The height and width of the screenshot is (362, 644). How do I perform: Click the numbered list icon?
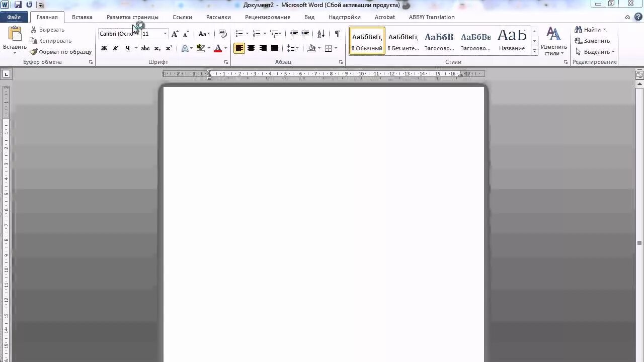[256, 34]
